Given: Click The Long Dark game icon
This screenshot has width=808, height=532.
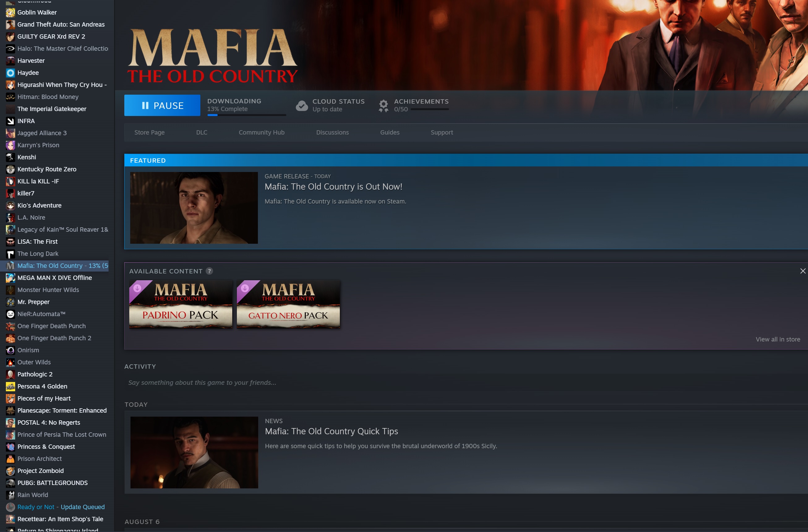Looking at the screenshot, I should pyautogui.click(x=11, y=254).
